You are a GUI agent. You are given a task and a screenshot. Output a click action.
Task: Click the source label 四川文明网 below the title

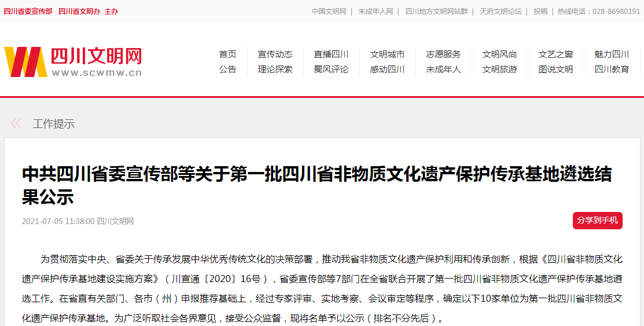click(115, 221)
